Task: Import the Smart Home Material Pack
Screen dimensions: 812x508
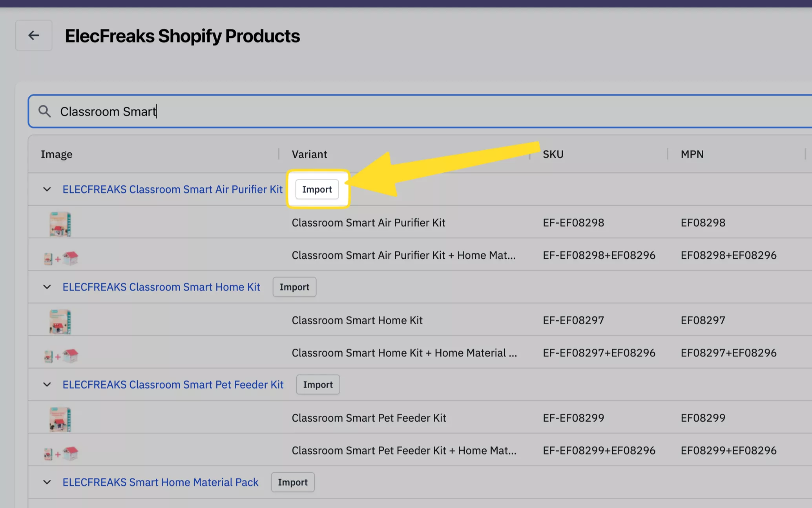Action: click(x=293, y=482)
